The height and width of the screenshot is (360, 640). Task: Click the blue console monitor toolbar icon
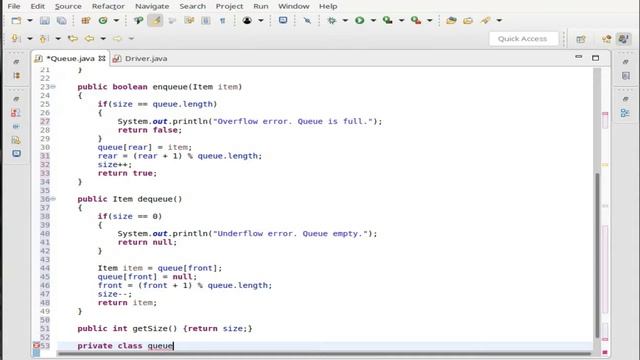[x=283, y=20]
